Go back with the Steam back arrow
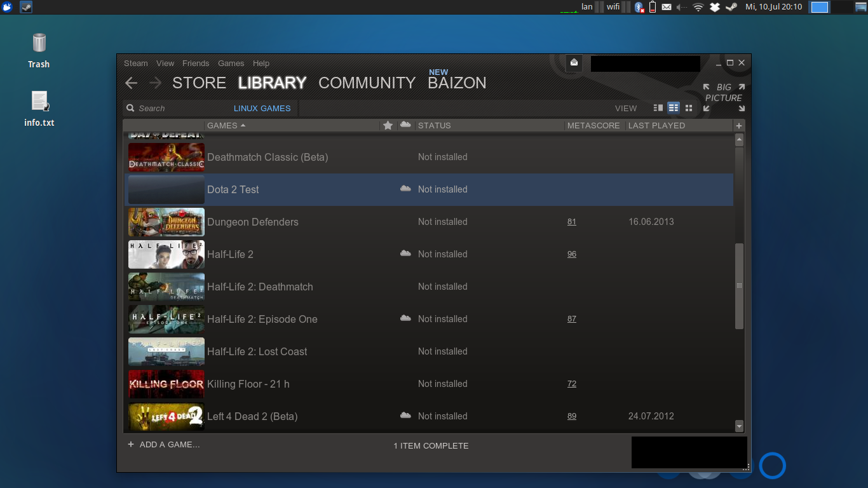868x488 pixels. (x=132, y=83)
